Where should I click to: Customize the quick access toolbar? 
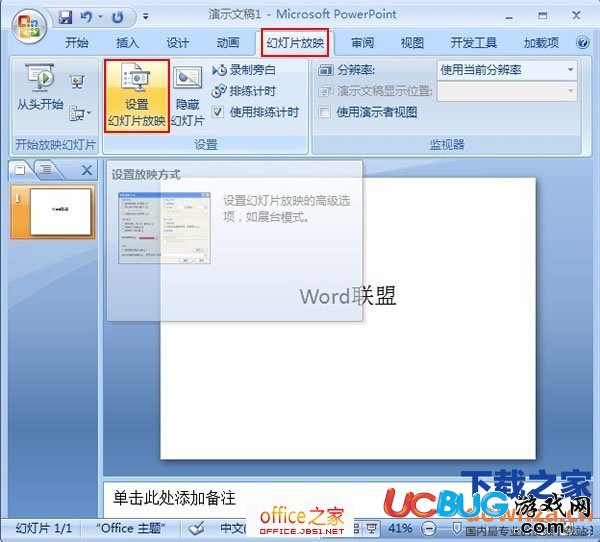coord(146,16)
